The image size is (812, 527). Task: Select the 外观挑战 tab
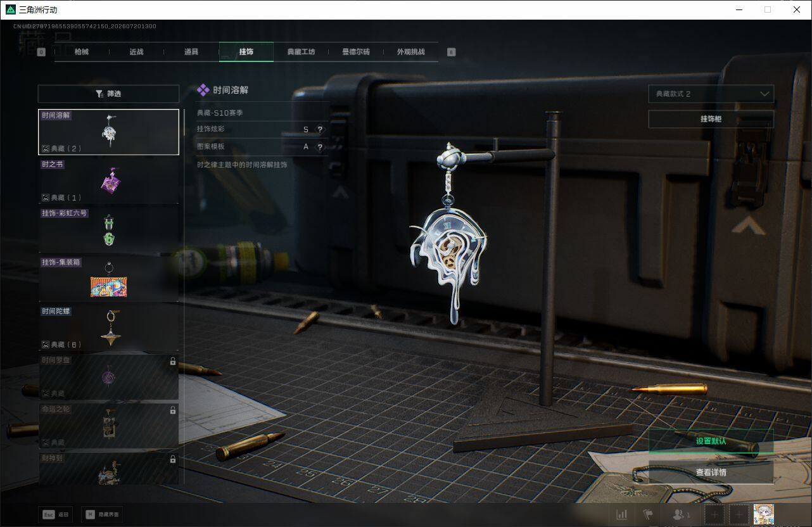410,52
